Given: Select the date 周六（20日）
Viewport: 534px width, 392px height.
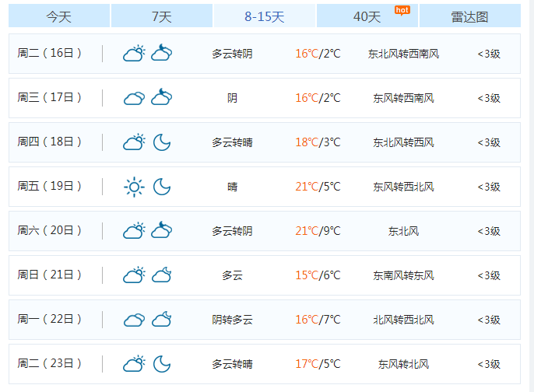Looking at the screenshot, I should pyautogui.click(x=50, y=231).
